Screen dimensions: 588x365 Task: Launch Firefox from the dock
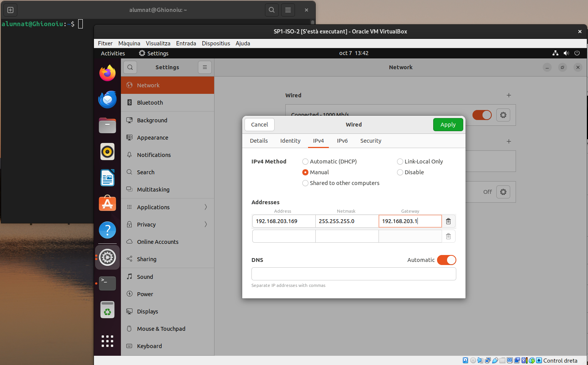pos(107,73)
